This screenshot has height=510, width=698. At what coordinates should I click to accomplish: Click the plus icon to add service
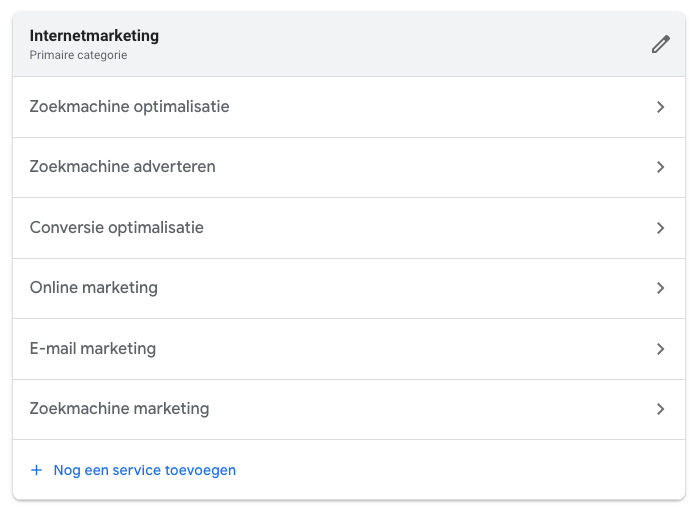pos(37,470)
